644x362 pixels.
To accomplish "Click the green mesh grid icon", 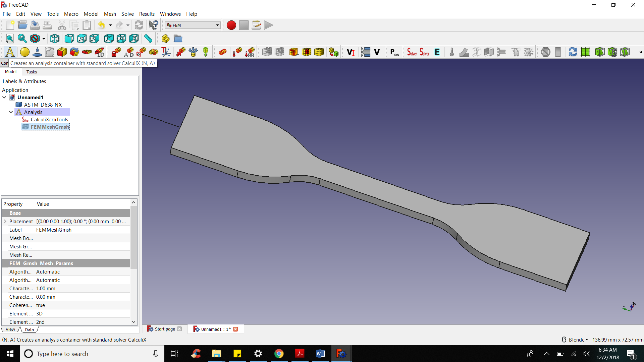I will [585, 52].
